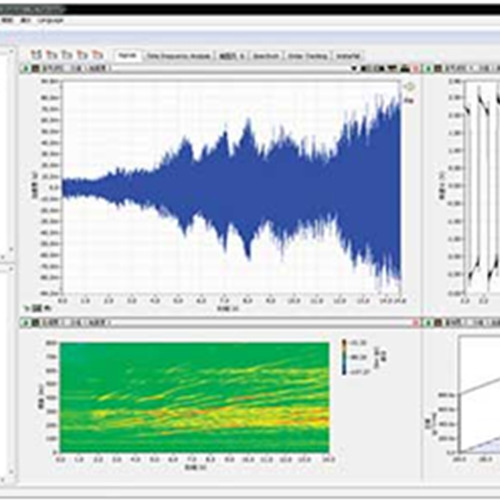Viewport: 500px width, 500px height.
Task: Click the dark square icon in the waveform panel header
Action: click(35, 69)
